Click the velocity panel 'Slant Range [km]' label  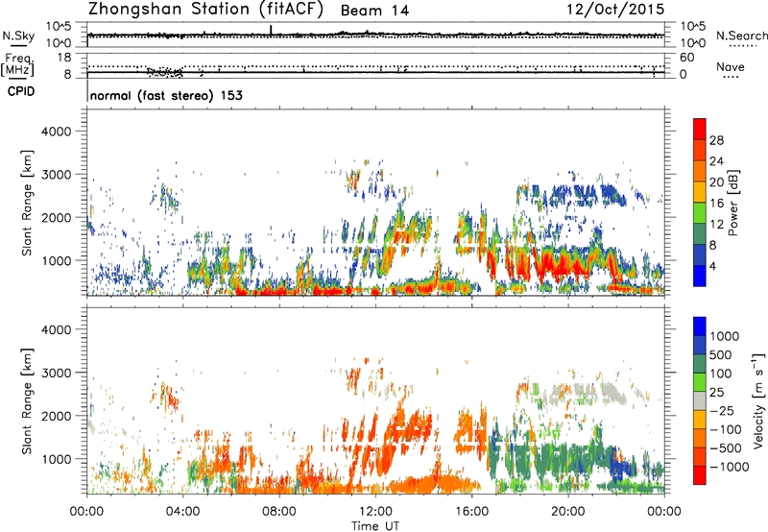(27, 400)
